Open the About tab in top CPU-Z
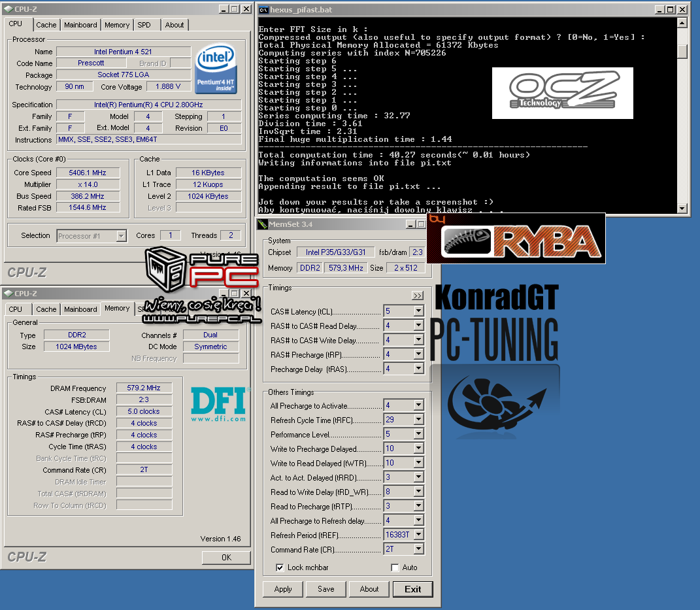This screenshot has width=700, height=610. 175,25
